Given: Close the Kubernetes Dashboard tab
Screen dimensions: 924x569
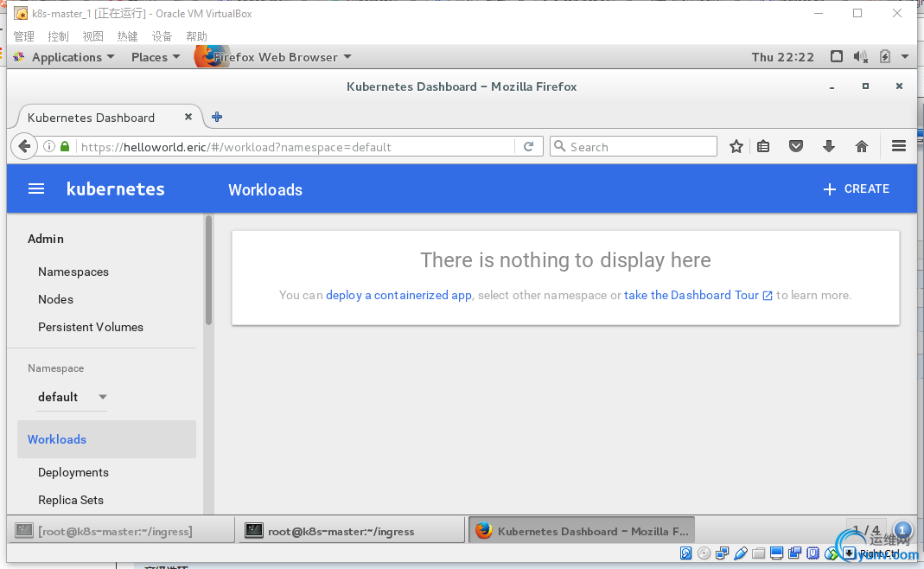Looking at the screenshot, I should (188, 117).
